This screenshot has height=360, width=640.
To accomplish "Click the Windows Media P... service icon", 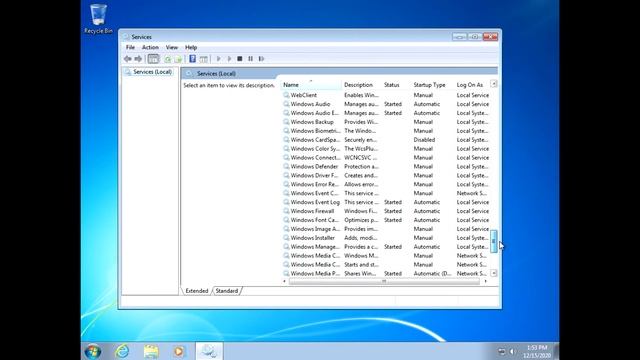I will 286,273.
